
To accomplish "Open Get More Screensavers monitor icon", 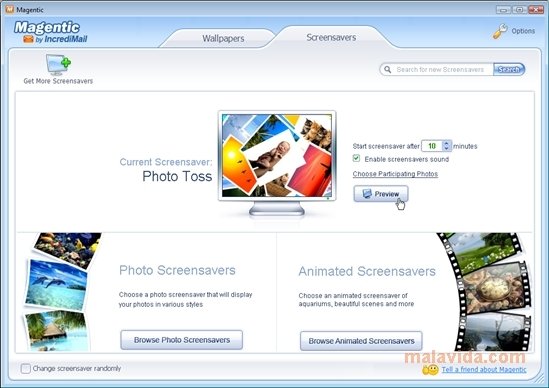I will click(x=58, y=64).
